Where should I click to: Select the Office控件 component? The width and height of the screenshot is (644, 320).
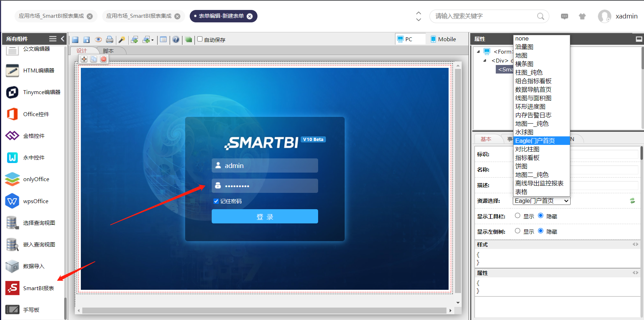click(27, 114)
